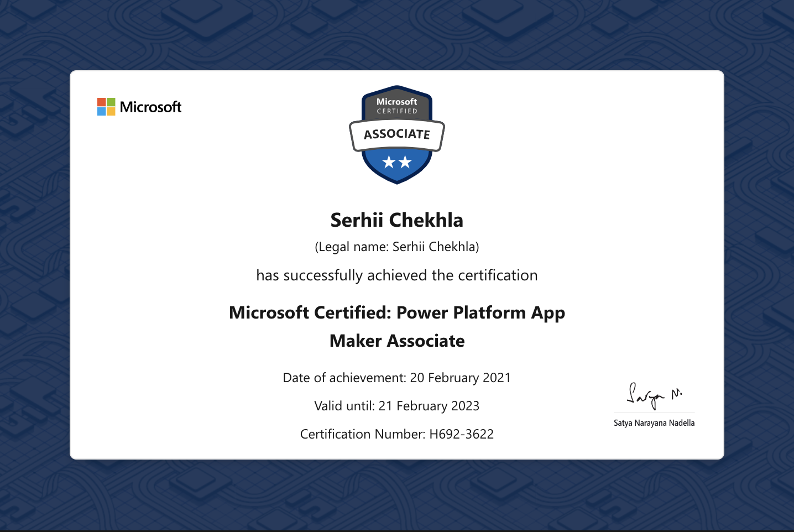Select "has successfully achieved the certification" text

click(397, 275)
